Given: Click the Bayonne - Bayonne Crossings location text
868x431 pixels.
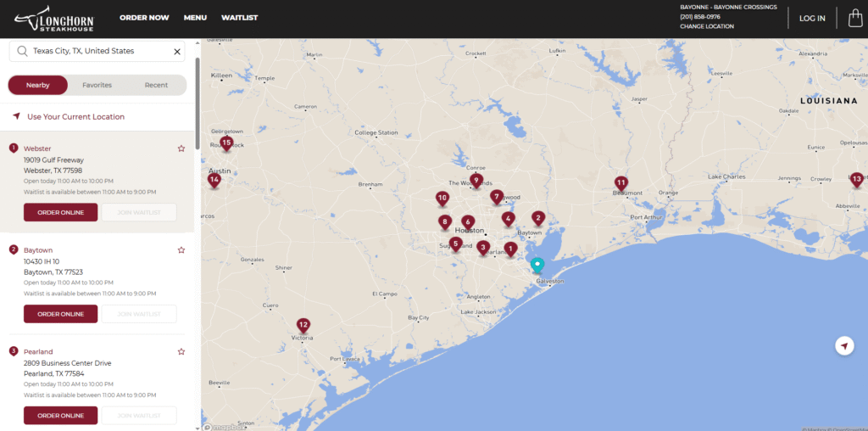Looking at the screenshot, I should click(x=728, y=7).
